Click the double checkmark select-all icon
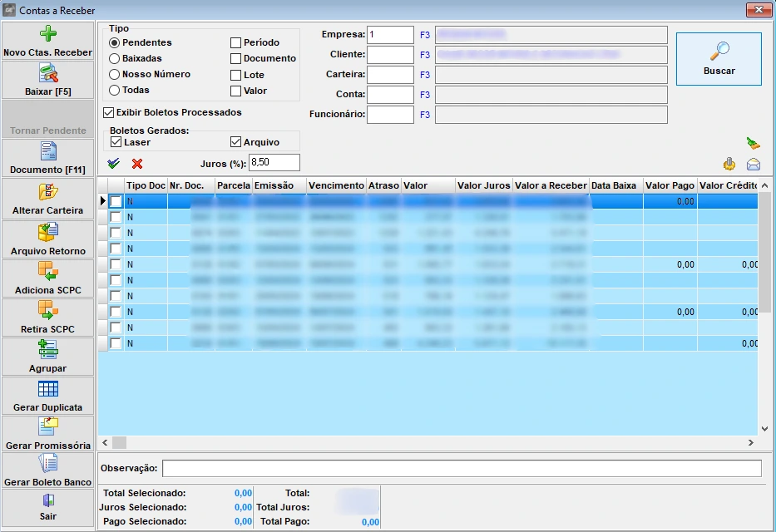The image size is (776, 532). tap(114, 163)
